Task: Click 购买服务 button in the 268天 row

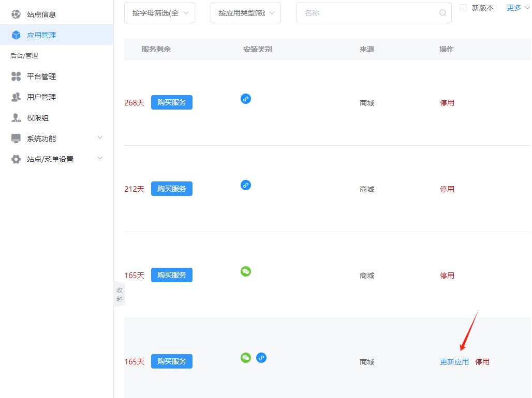Action: (172, 102)
